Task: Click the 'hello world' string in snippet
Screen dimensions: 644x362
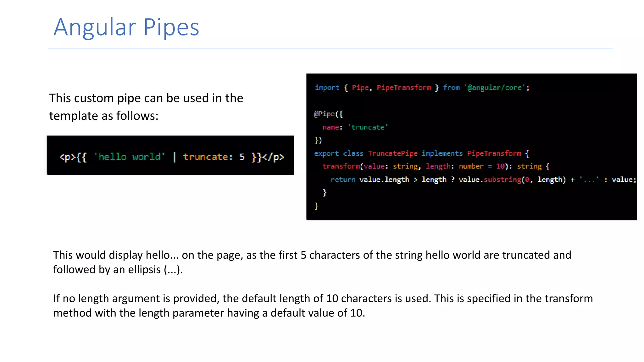Action: [x=130, y=157]
